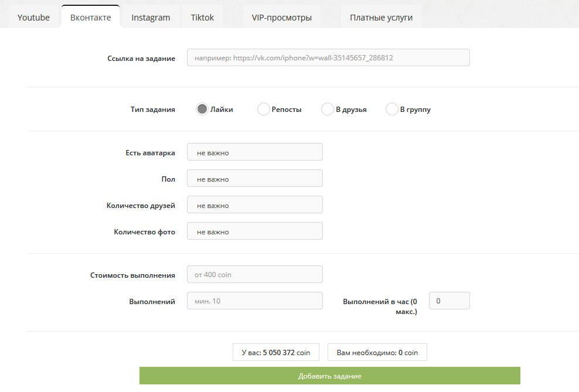Choose the В группу radio option
Viewport: 579px width, 392px height.
(392, 109)
